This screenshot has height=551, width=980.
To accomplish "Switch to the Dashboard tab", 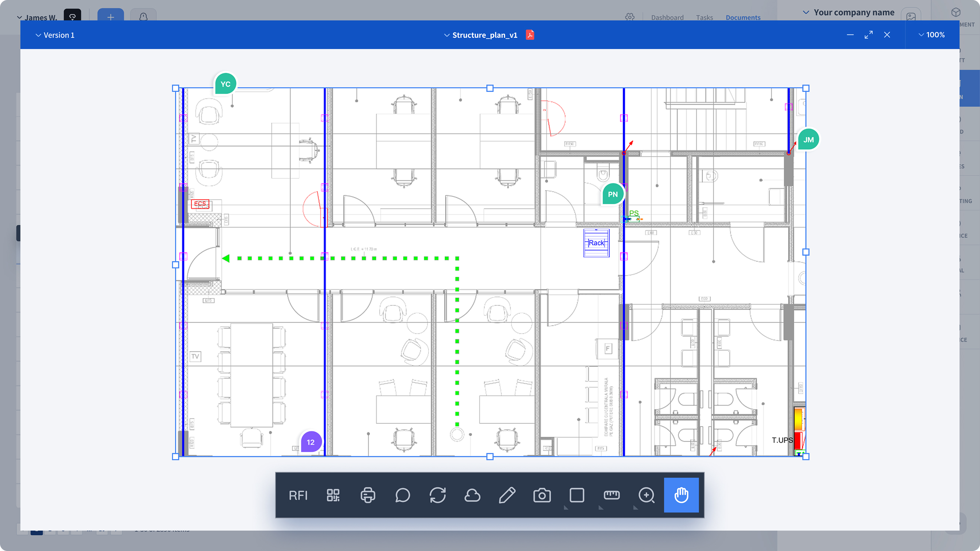I will 667,17.
